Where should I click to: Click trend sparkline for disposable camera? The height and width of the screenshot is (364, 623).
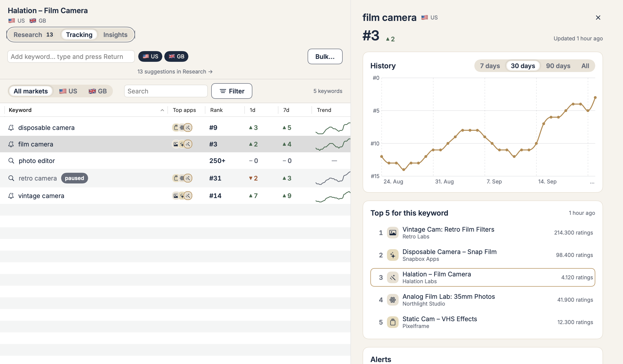(333, 128)
